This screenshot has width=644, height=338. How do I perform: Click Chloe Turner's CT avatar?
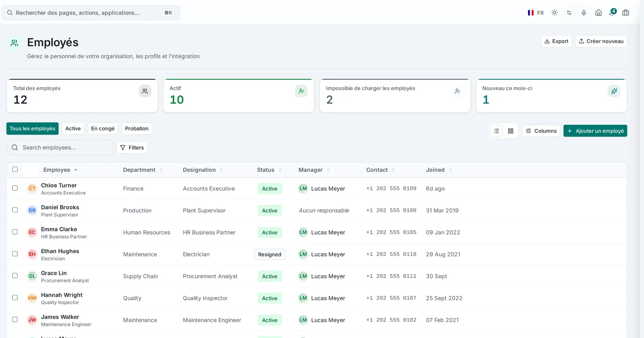point(32,188)
